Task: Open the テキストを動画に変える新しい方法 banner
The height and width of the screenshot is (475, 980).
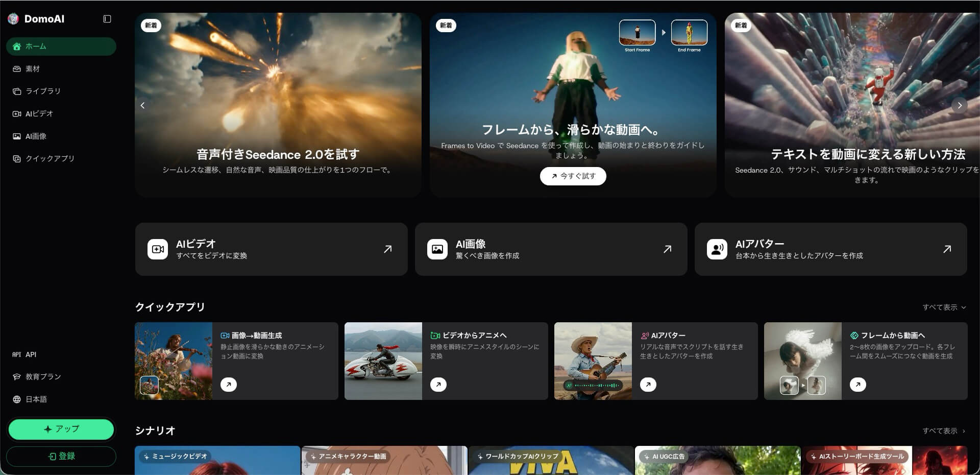Action: pos(852,105)
